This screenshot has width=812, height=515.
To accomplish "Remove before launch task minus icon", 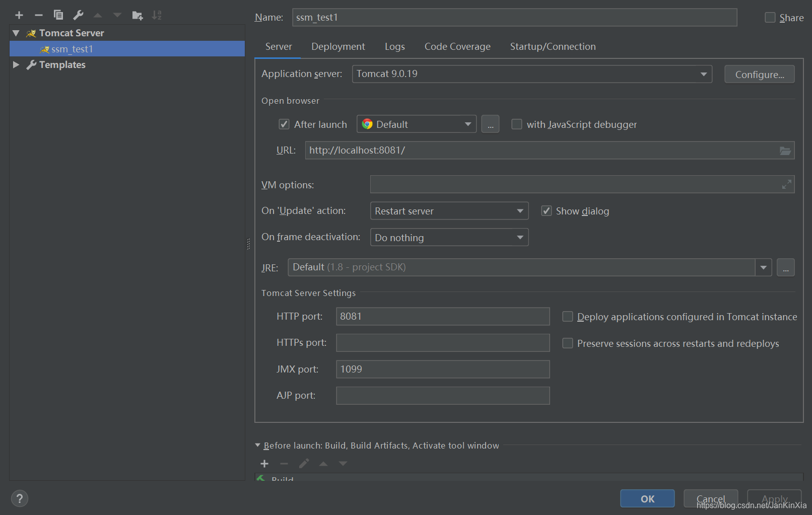I will tap(284, 464).
